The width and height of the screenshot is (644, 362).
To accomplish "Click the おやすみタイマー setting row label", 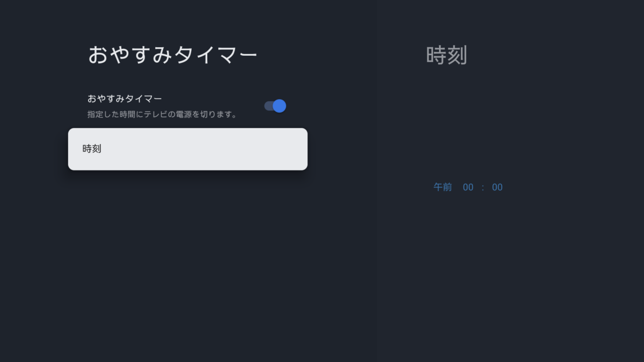I will [x=125, y=99].
